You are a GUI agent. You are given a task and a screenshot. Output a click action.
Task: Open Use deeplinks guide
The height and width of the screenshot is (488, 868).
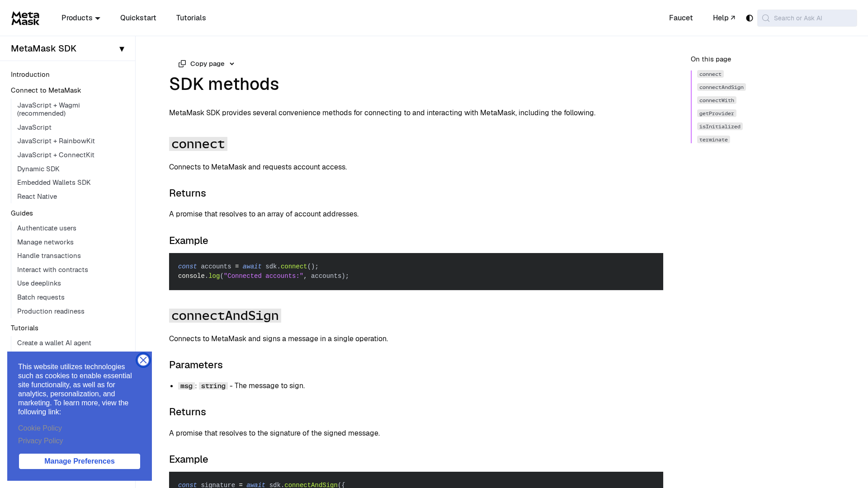coord(39,283)
